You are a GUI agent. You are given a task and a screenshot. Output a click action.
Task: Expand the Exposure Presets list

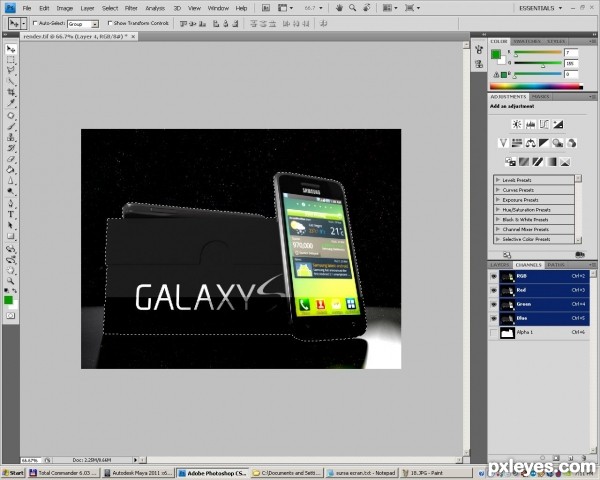(498, 199)
